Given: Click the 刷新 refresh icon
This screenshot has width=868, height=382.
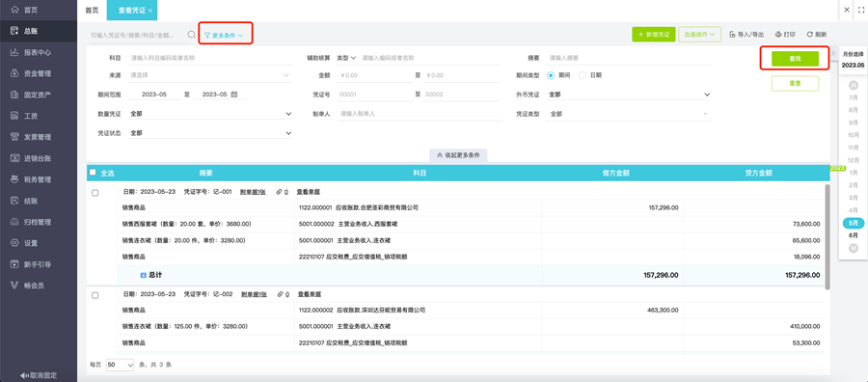Looking at the screenshot, I should tap(810, 35).
